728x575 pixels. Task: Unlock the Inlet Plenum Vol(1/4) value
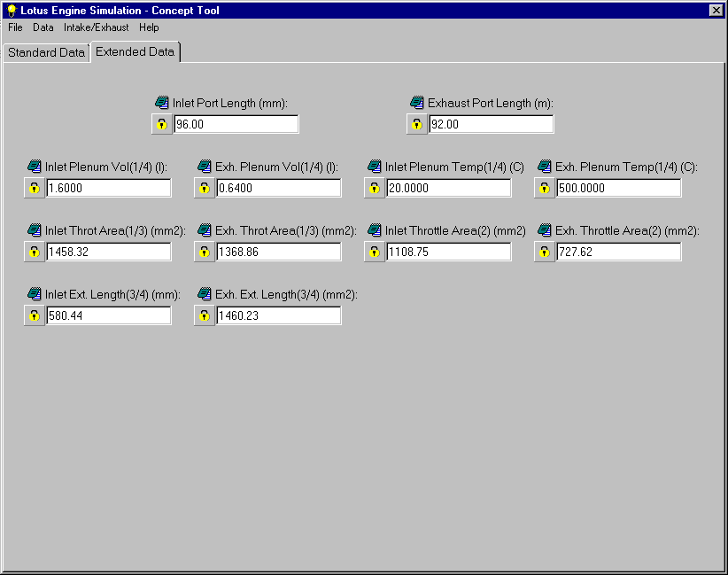(35, 188)
